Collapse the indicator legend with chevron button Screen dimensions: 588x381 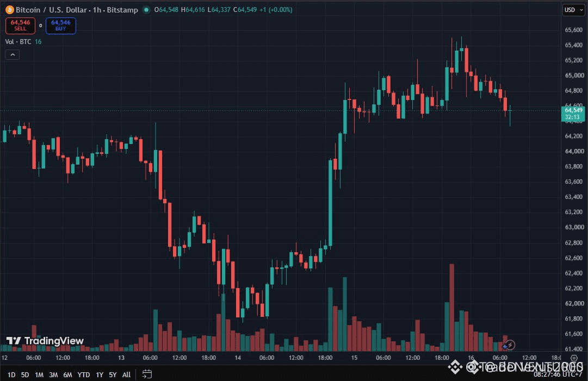[13, 55]
